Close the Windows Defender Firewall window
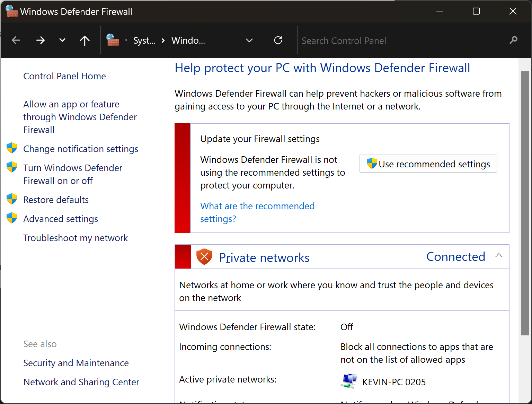This screenshot has height=404, width=532. click(x=513, y=11)
